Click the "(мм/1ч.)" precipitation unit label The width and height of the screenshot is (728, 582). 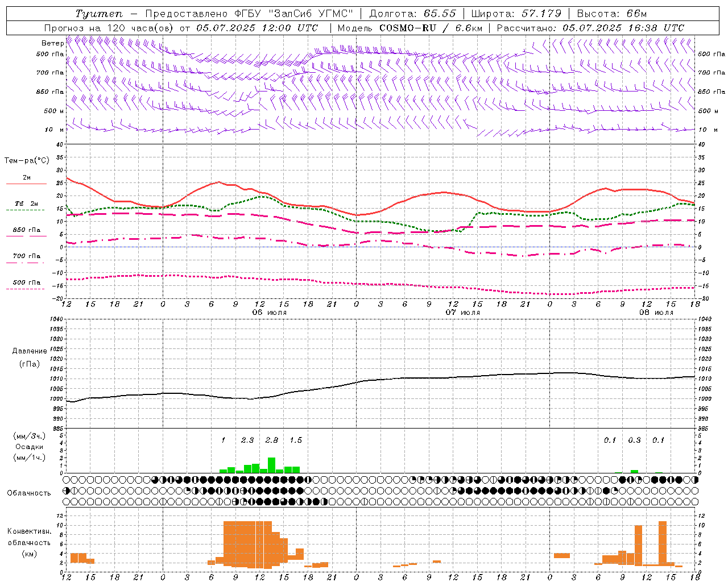30,458
